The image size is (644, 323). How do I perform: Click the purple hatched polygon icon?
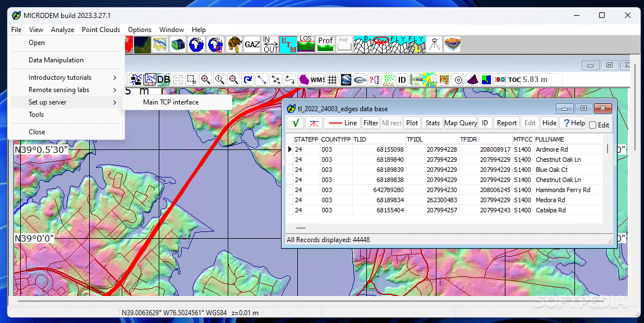pyautogui.click(x=304, y=79)
